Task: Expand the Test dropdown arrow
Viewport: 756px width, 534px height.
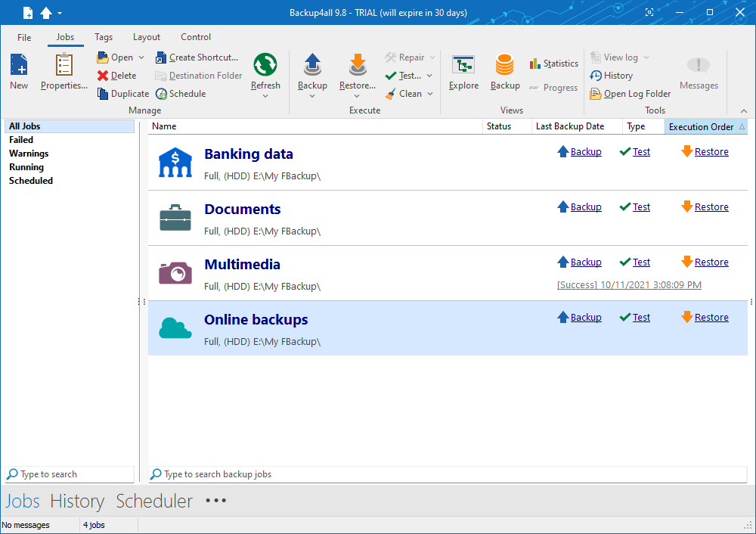Action: (429, 76)
